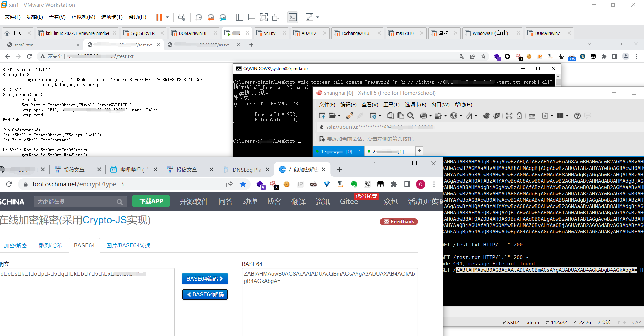This screenshot has height=336, width=644.
Task: Take a VMware snapshot with the clock icon
Action: click(199, 17)
